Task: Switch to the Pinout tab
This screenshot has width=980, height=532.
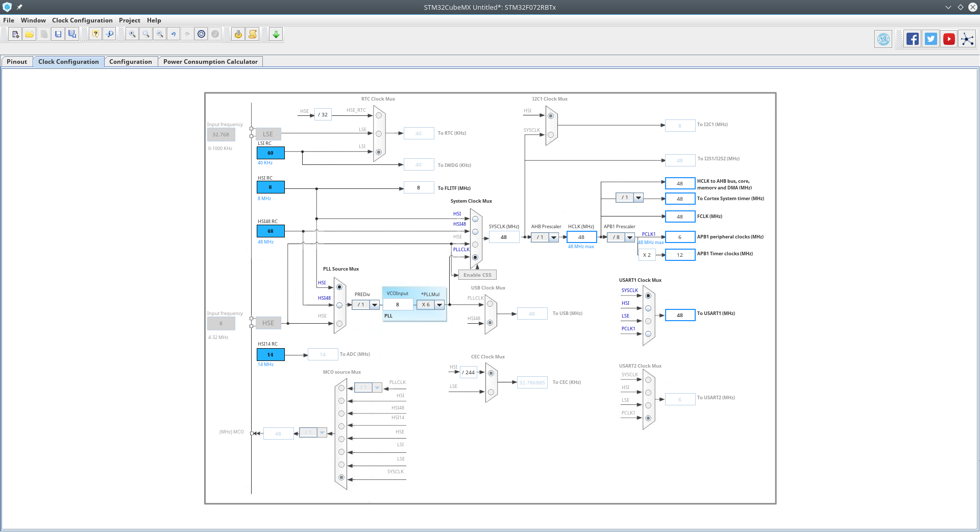Action: (x=17, y=62)
